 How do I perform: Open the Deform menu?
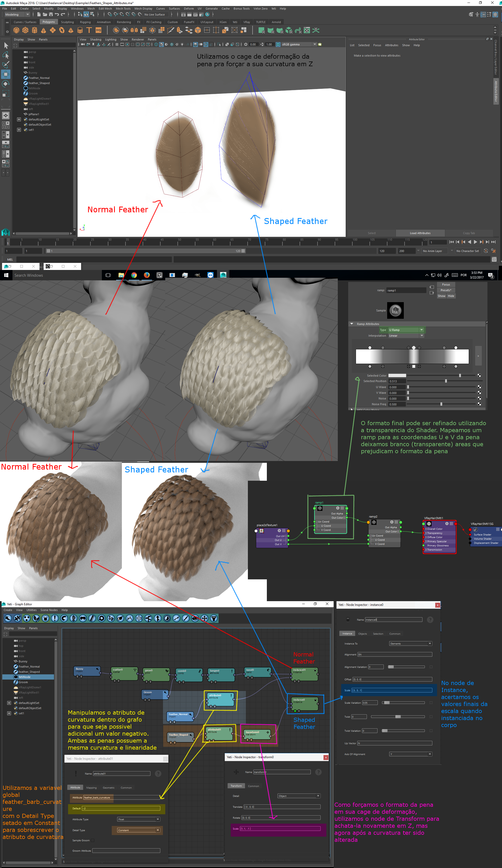pyautogui.click(x=189, y=9)
